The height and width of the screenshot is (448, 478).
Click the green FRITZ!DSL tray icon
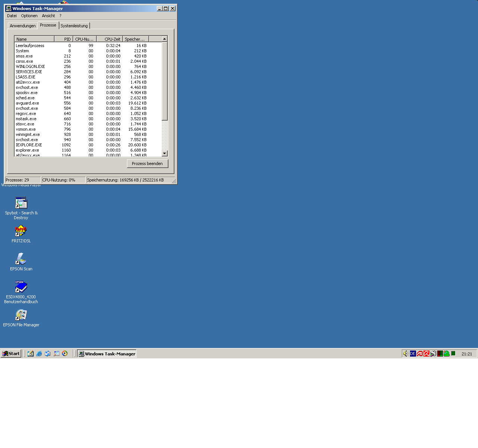click(447, 354)
